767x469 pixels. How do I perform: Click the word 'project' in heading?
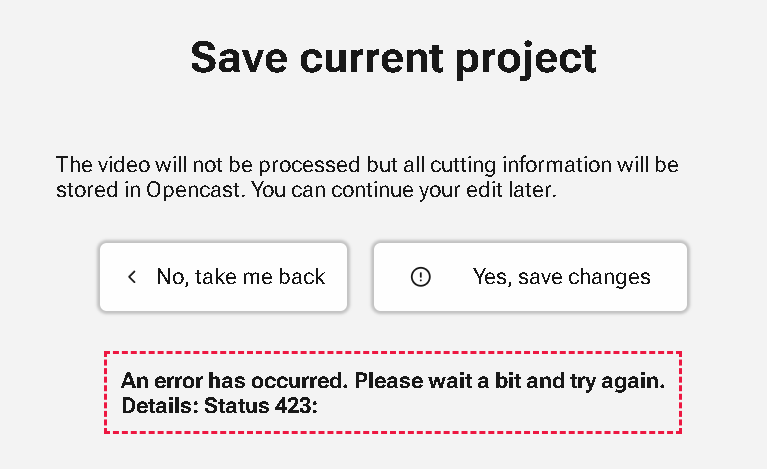click(x=526, y=61)
